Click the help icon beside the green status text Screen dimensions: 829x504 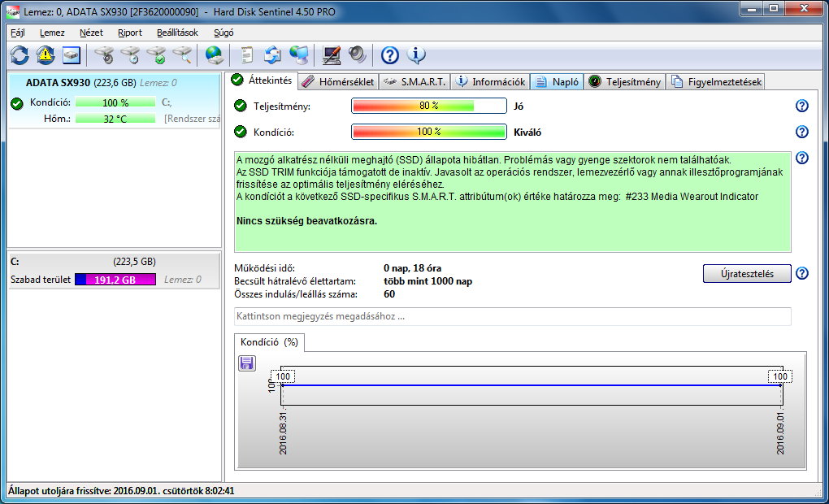pyautogui.click(x=802, y=158)
